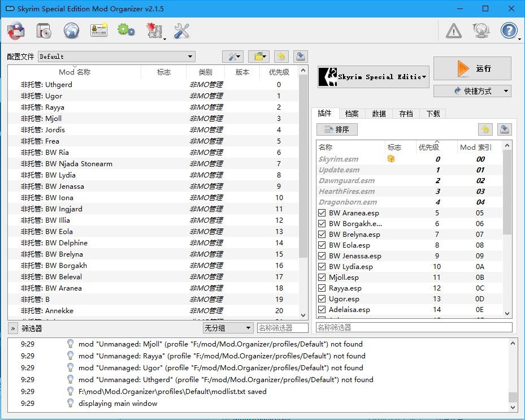Click plugin list restore backup icon
525x420 pixels.
pos(485,129)
